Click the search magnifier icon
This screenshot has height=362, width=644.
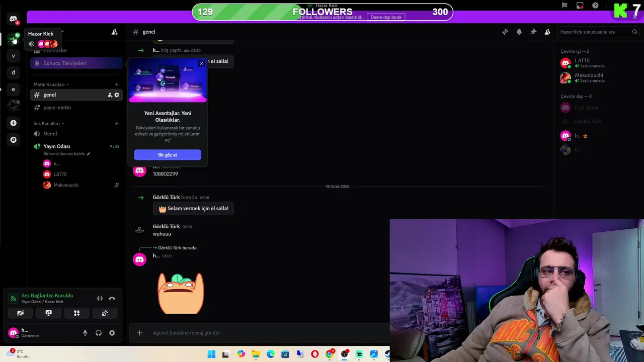pyautogui.click(x=634, y=32)
